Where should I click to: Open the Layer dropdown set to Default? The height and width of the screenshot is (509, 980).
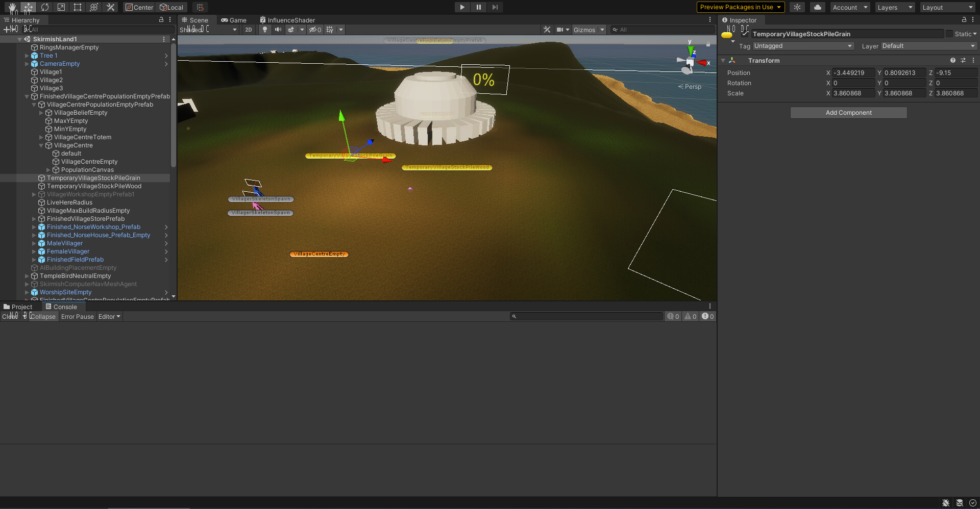[927, 46]
